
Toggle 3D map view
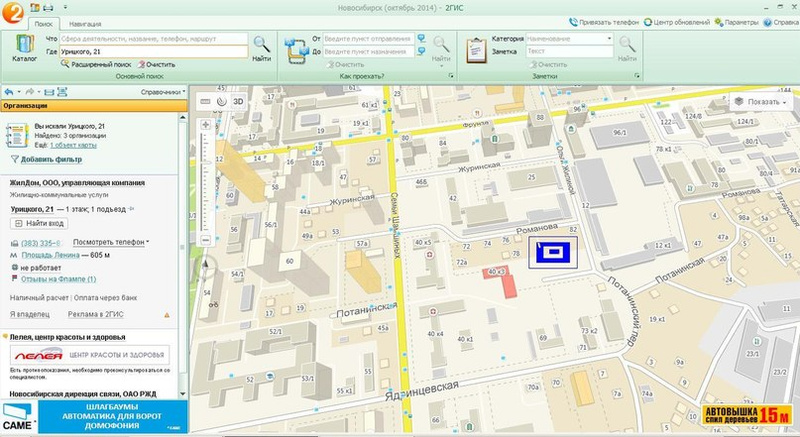click(238, 101)
